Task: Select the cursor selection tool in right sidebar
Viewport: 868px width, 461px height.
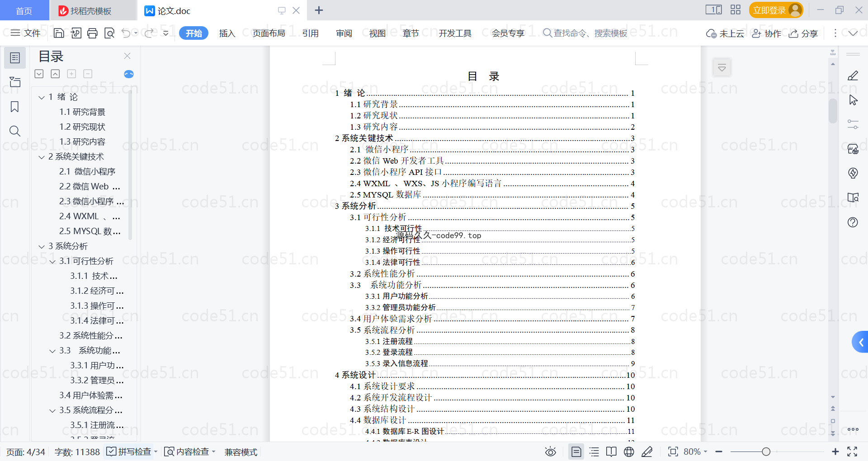Action: (853, 100)
